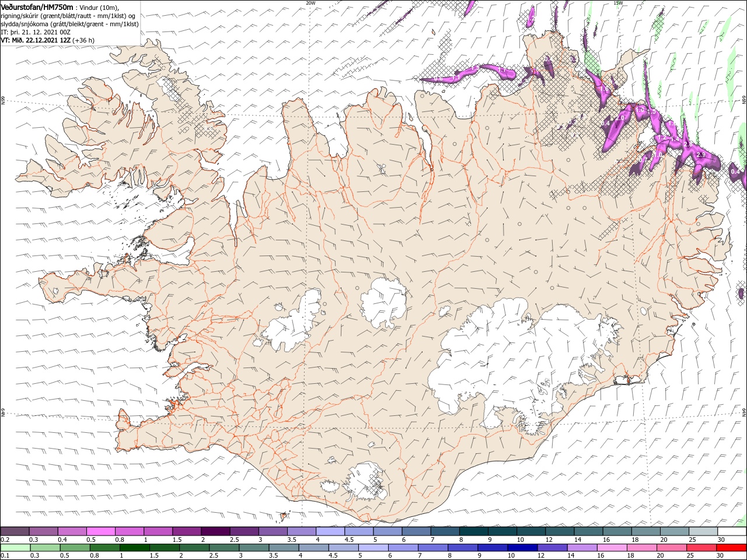Select the valid time line 'VT: Mið. 22.12.2021 12Z'
This screenshot has width=747, height=560.
point(36,40)
